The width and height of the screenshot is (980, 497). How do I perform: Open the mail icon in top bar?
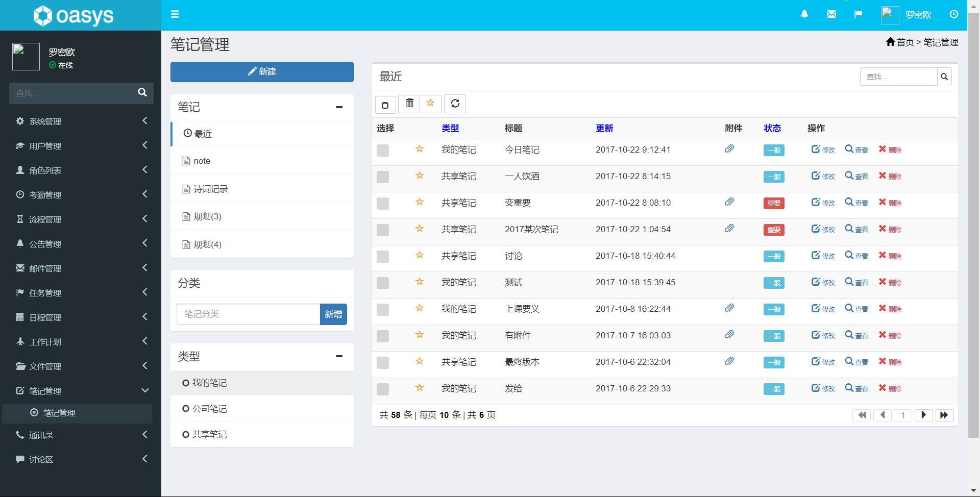click(831, 14)
